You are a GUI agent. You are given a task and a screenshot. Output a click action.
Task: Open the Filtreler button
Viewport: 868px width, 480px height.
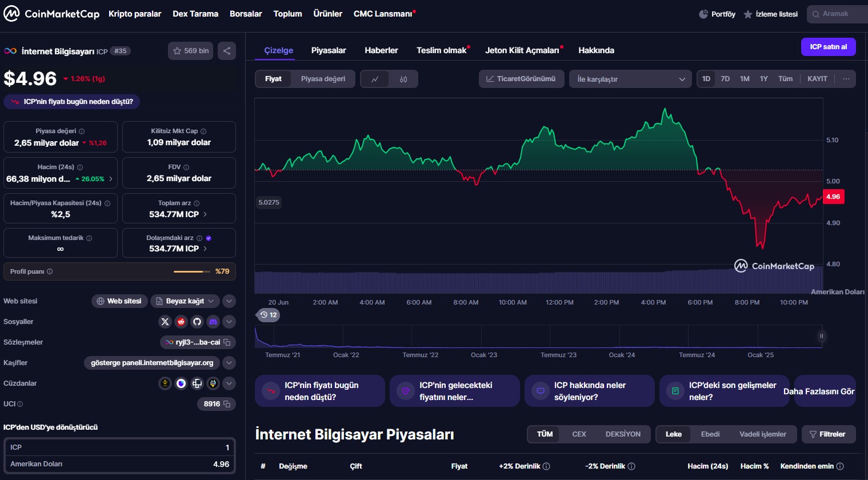tap(829, 434)
